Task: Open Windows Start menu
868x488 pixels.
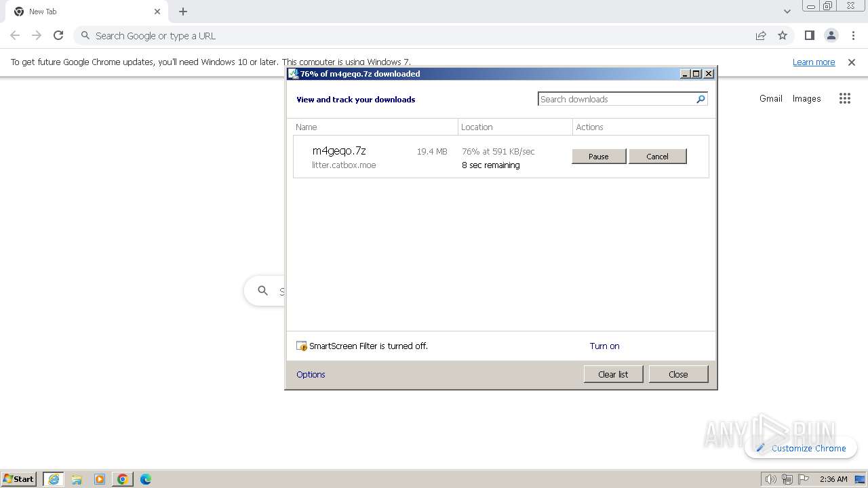Action: (x=19, y=479)
